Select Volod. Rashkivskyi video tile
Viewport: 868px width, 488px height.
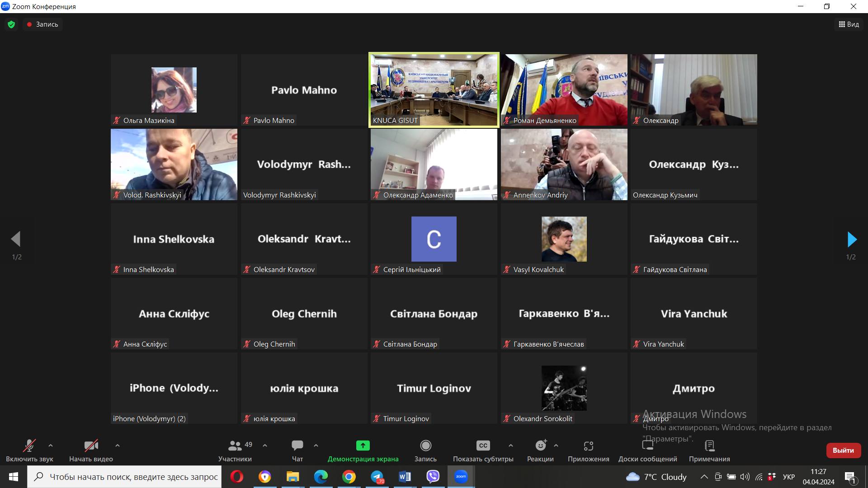pos(174,164)
